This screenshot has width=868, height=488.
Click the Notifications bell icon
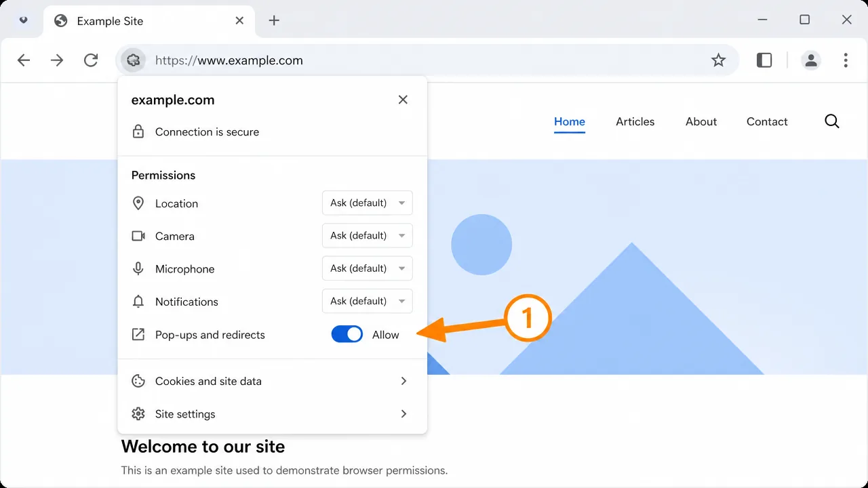(x=138, y=302)
